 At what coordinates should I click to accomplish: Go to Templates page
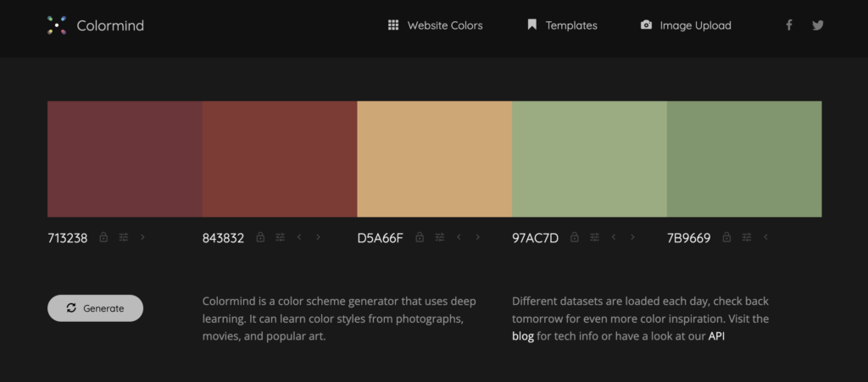[563, 25]
